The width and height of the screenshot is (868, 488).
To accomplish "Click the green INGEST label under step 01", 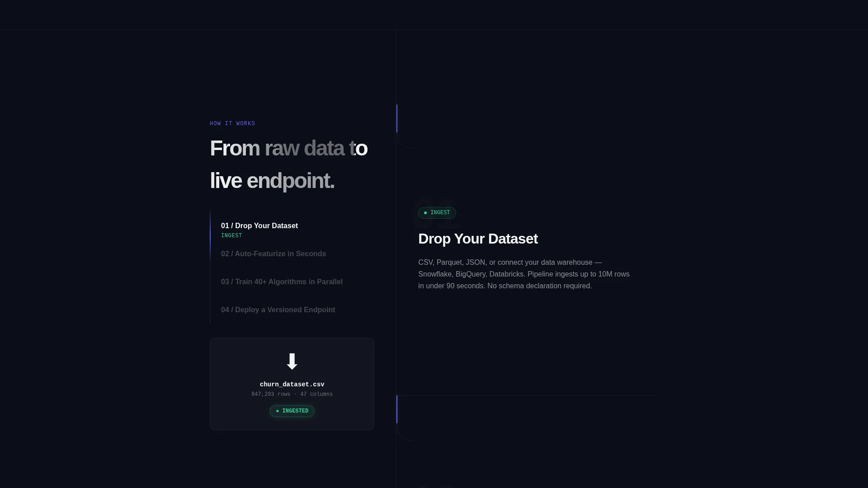I will click(x=231, y=236).
